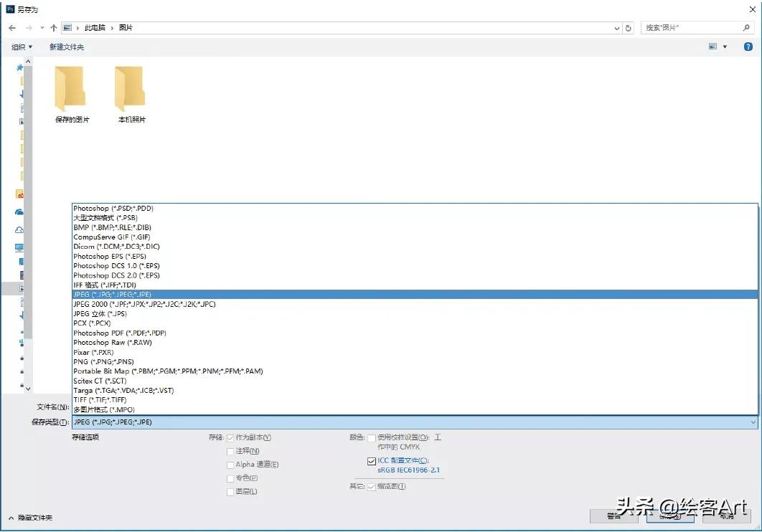Open recent locations chevron beside forward arrow

(42, 28)
